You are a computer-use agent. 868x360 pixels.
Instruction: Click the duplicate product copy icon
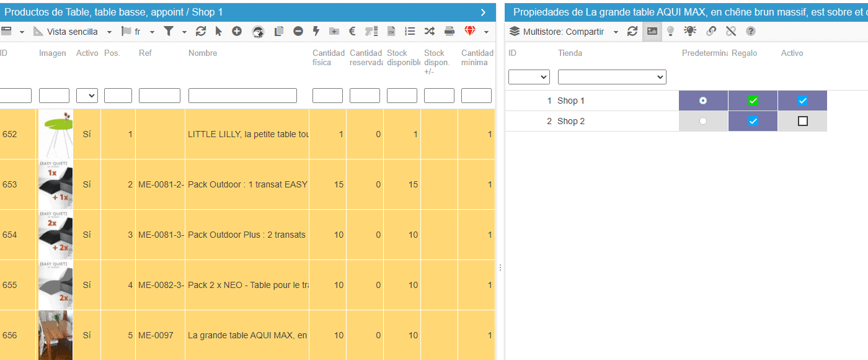click(x=279, y=31)
